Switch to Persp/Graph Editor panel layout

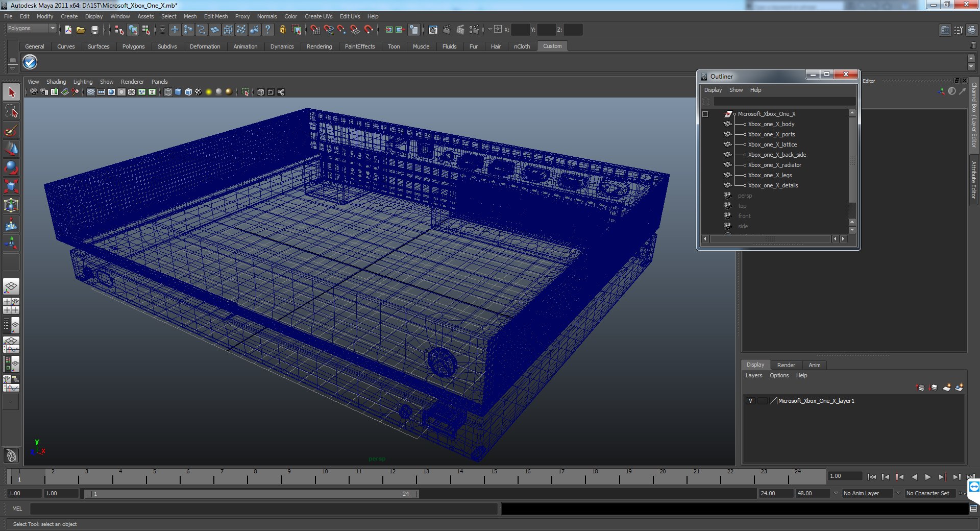[x=11, y=345]
